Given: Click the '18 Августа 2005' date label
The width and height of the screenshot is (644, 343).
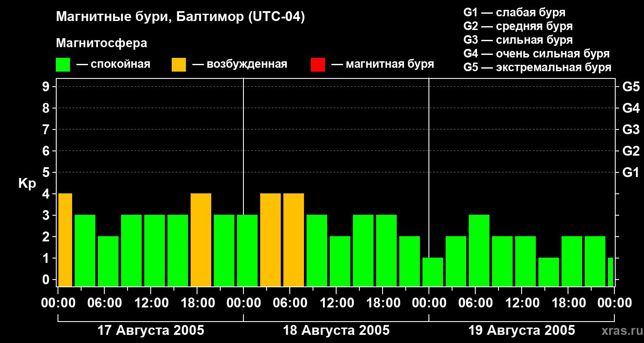Looking at the screenshot, I should pyautogui.click(x=336, y=330).
